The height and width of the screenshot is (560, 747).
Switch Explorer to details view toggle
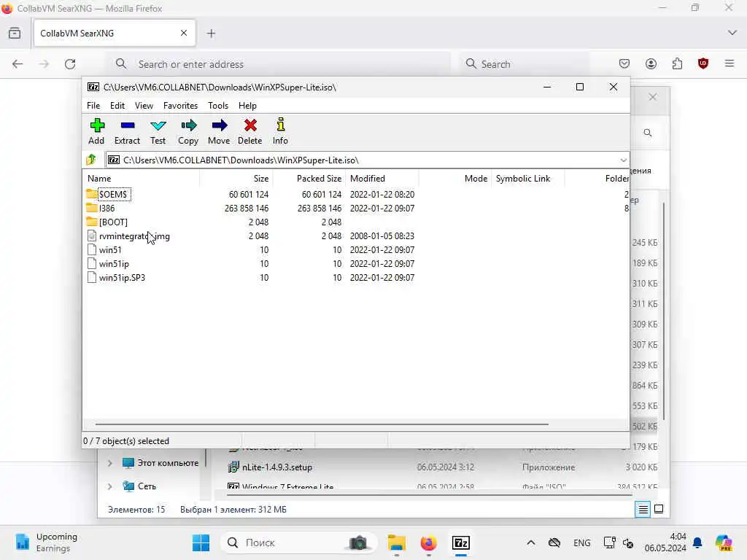click(x=643, y=510)
